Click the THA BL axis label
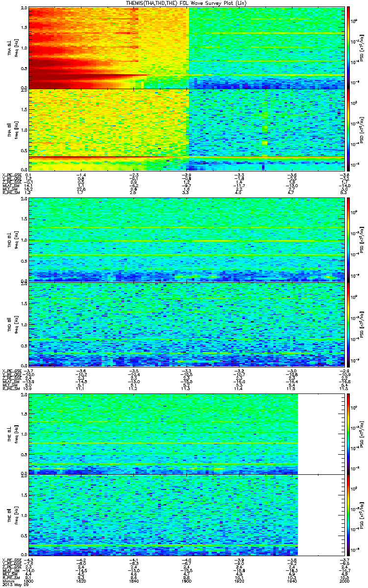 [x=10, y=48]
